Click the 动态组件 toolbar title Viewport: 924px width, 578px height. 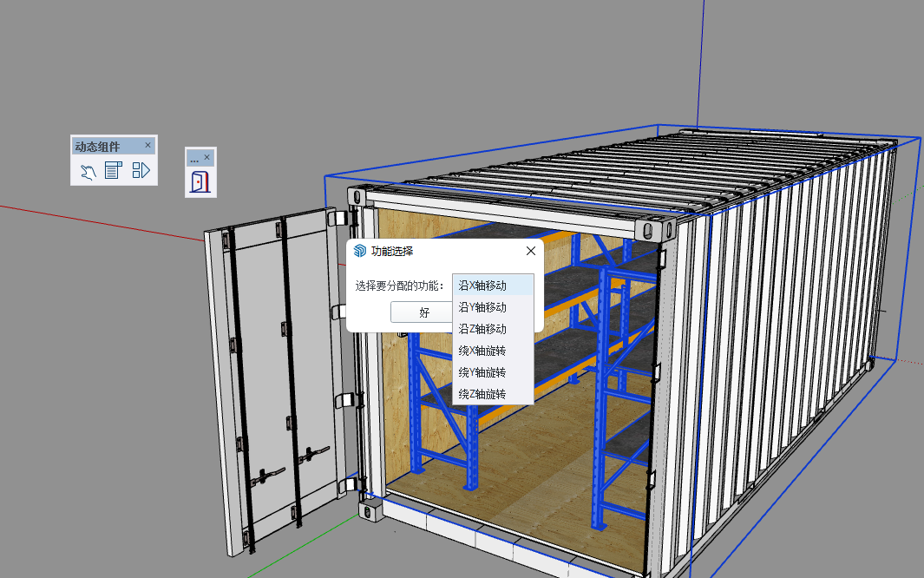pyautogui.click(x=98, y=146)
